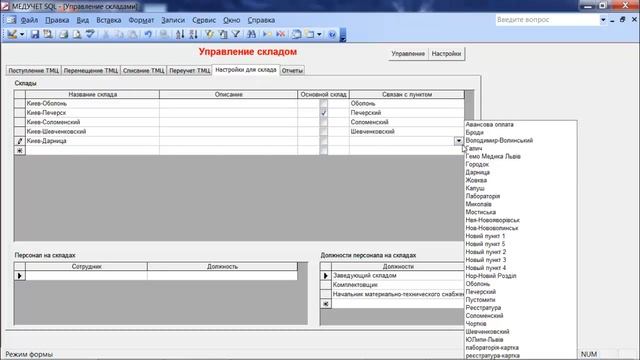Open the Правка menu
640x360 pixels.
pyautogui.click(x=57, y=20)
